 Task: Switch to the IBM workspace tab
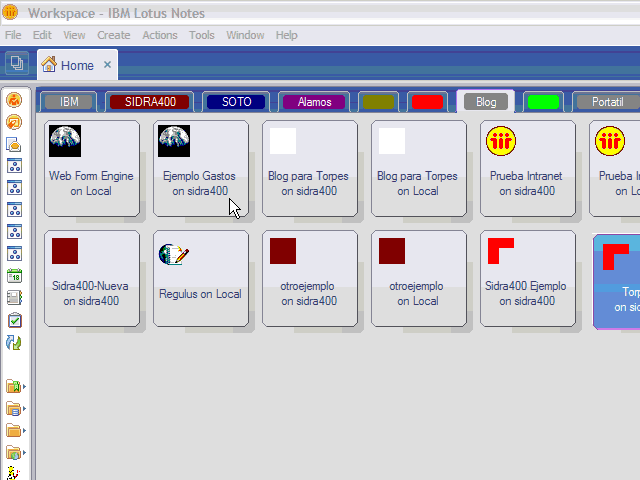pyautogui.click(x=69, y=102)
